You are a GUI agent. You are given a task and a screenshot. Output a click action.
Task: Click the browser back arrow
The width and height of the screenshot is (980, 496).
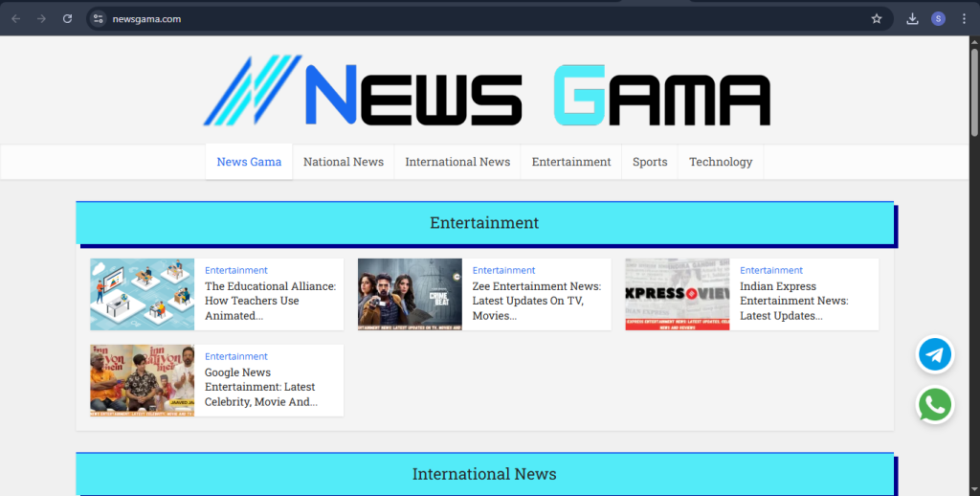[x=15, y=19]
